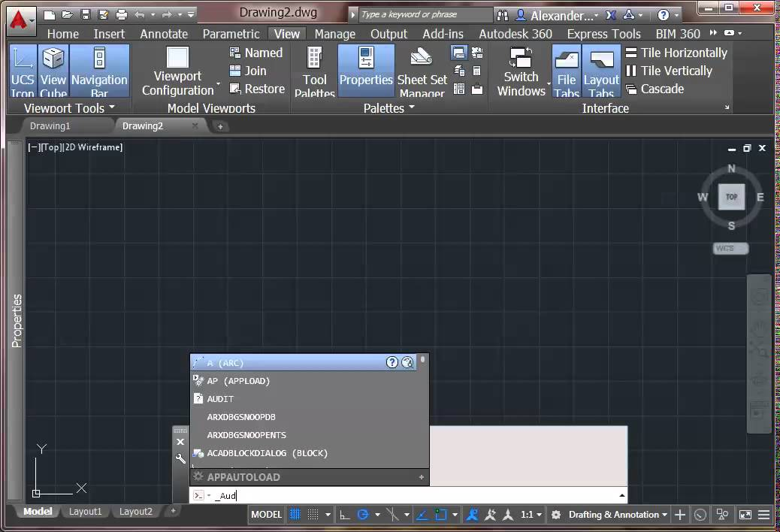780x532 pixels.
Task: Toggle Layout Tabs display
Action: tap(601, 71)
